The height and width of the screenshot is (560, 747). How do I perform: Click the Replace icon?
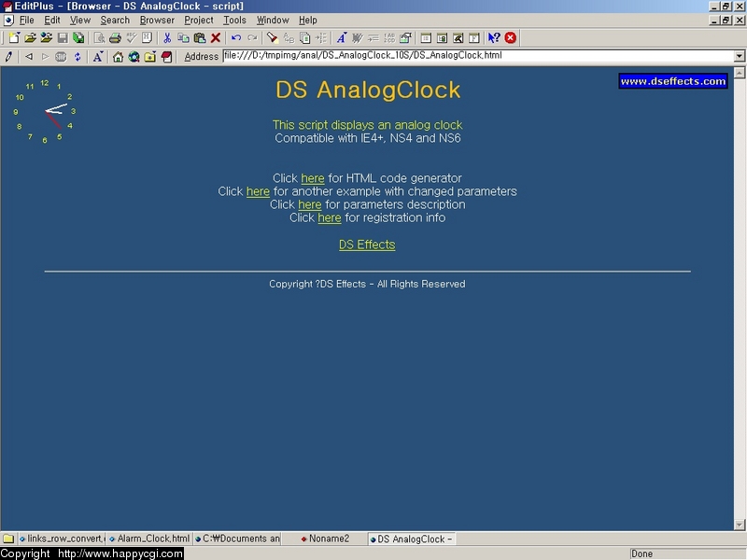click(289, 38)
